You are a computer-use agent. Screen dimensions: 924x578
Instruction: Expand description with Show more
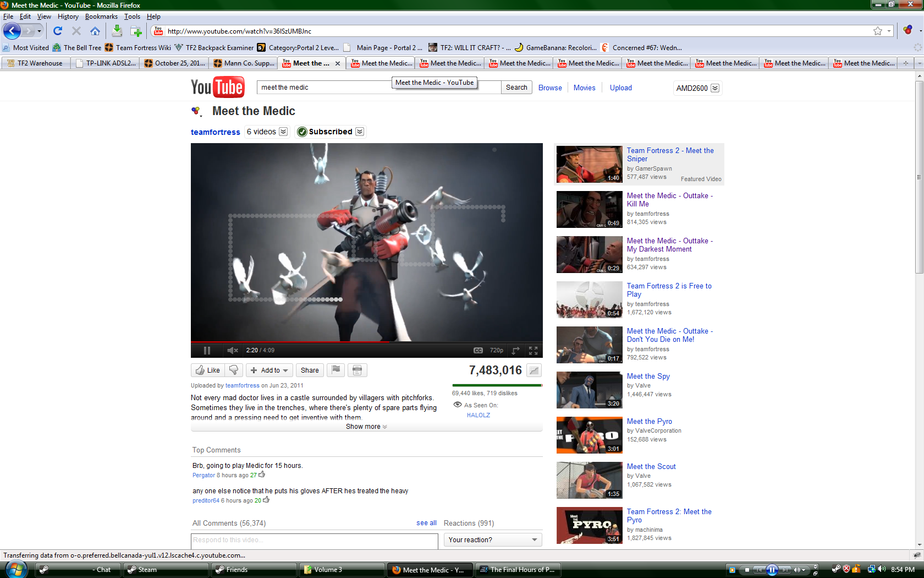tap(366, 427)
